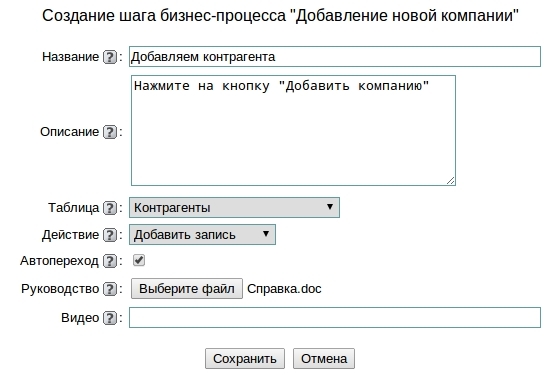Click the Таблица label text
Image resolution: width=550 pixels, height=375 pixels.
tap(74, 208)
